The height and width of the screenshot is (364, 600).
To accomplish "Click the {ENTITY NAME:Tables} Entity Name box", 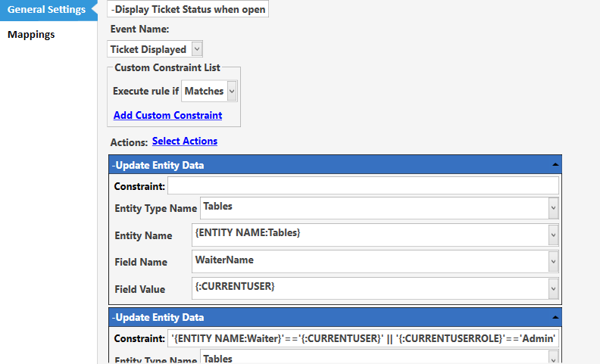I will pyautogui.click(x=370, y=235).
